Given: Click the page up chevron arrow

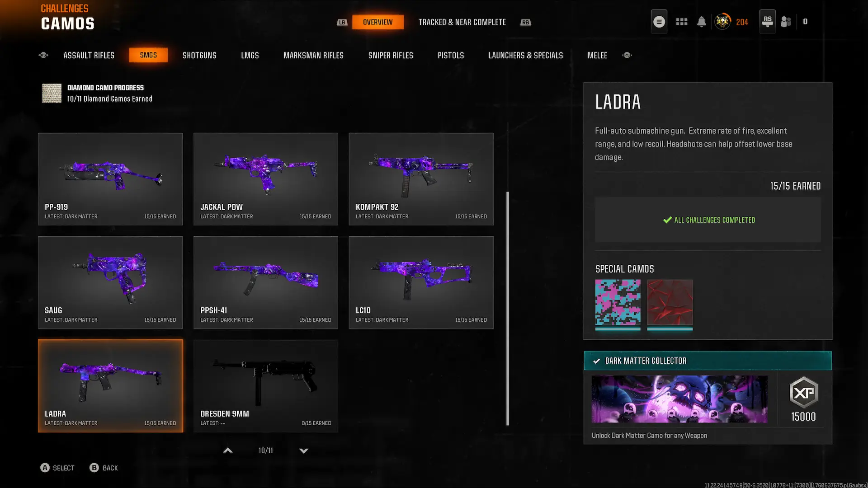Looking at the screenshot, I should (x=228, y=450).
